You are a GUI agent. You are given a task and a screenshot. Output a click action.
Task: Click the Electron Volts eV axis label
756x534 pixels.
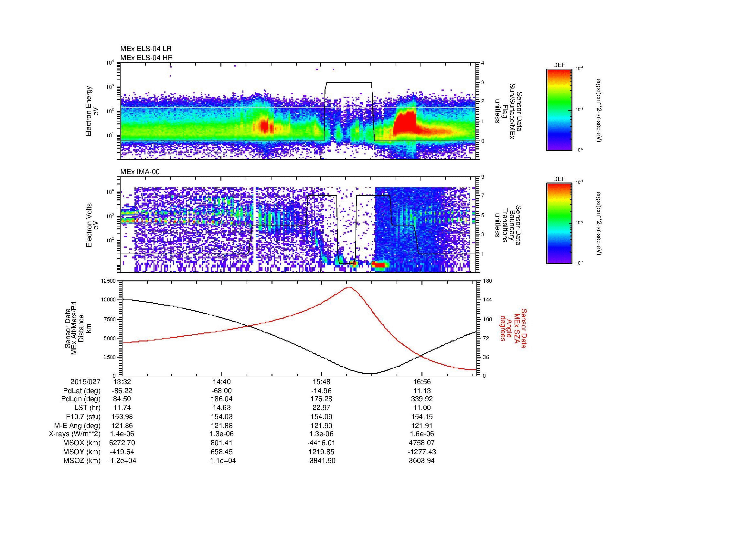tap(92, 225)
